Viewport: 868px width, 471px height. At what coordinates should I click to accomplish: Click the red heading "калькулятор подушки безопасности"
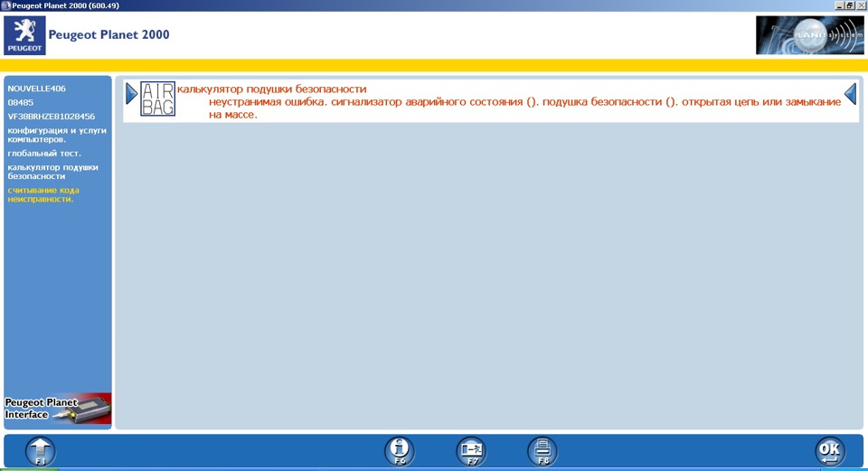click(x=272, y=89)
